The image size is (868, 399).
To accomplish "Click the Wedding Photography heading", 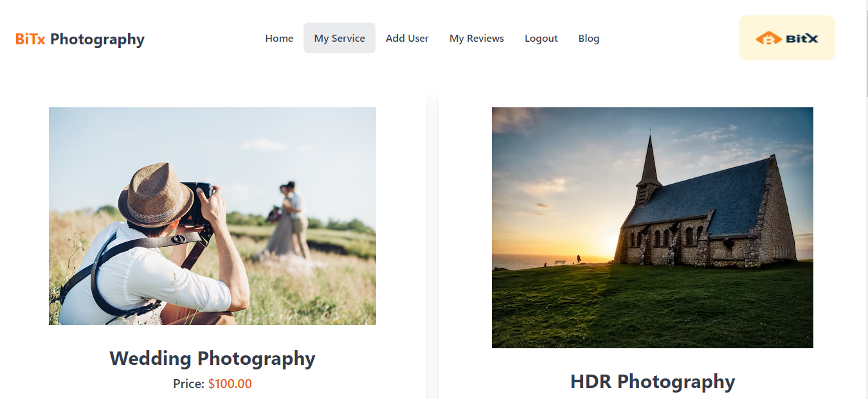I will pyautogui.click(x=212, y=359).
